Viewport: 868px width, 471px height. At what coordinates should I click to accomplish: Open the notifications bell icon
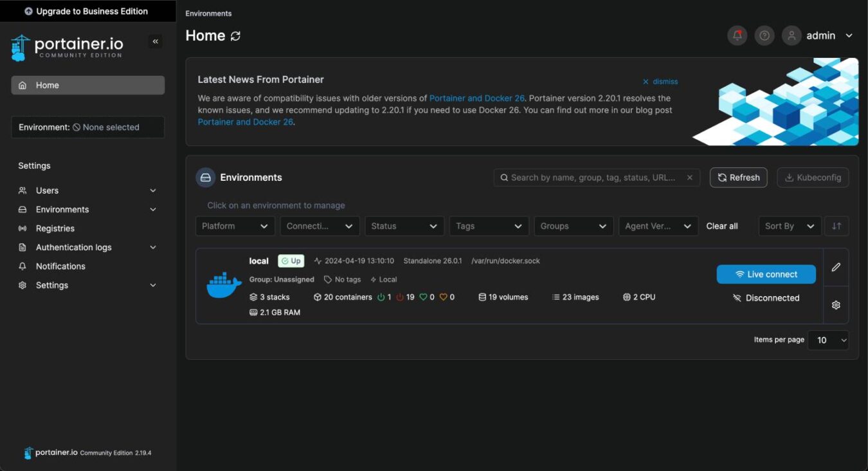[737, 35]
